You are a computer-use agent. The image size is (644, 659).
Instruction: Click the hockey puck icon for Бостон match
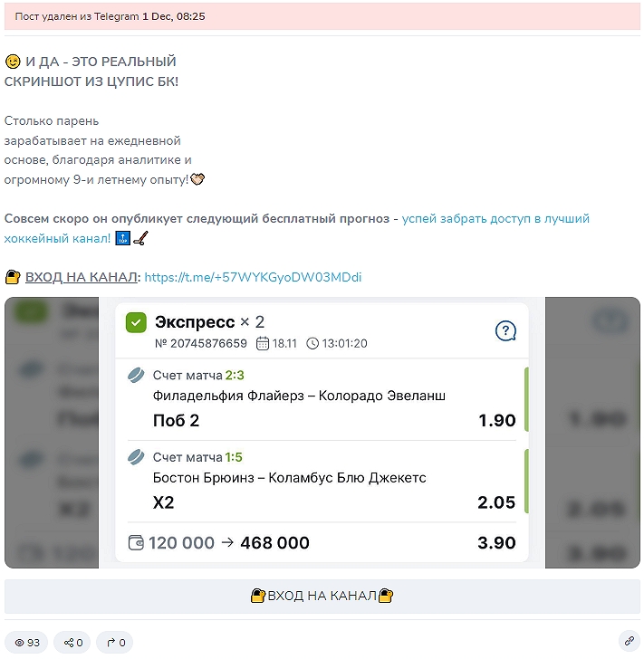tap(136, 457)
